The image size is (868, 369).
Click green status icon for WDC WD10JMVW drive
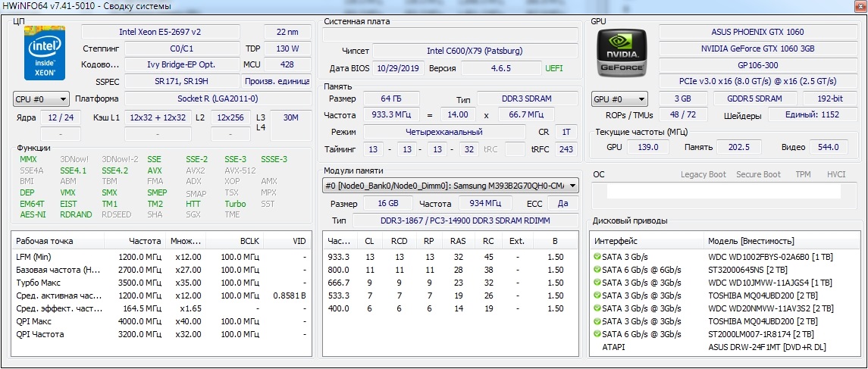click(597, 283)
